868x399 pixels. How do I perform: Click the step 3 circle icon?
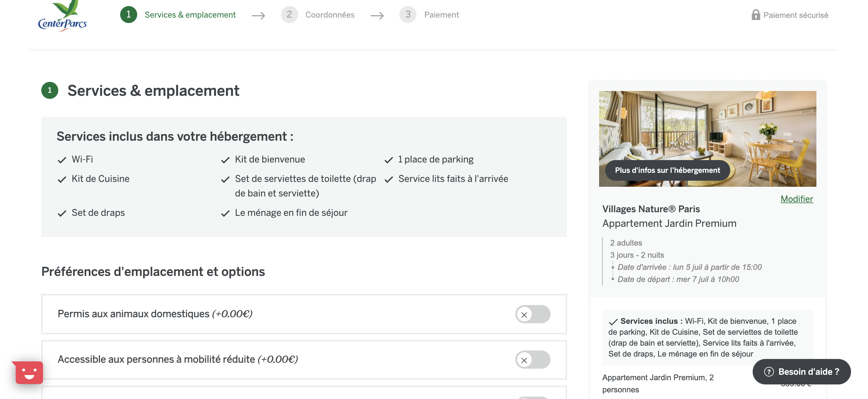tap(408, 15)
